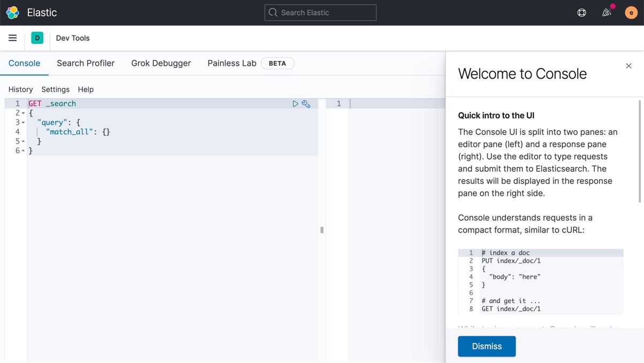
Task: Click the Dev Tools breadcrumb
Action: 73,38
